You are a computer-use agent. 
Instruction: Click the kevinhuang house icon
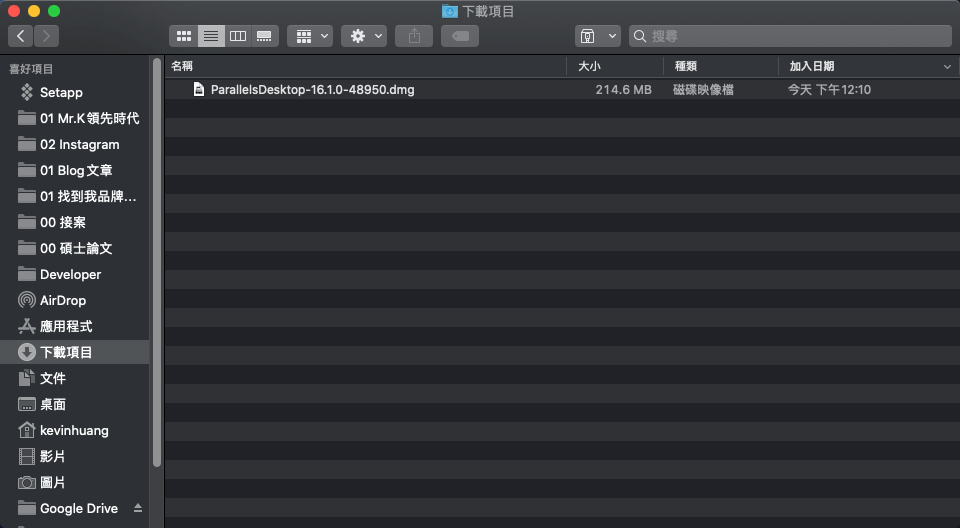point(27,430)
